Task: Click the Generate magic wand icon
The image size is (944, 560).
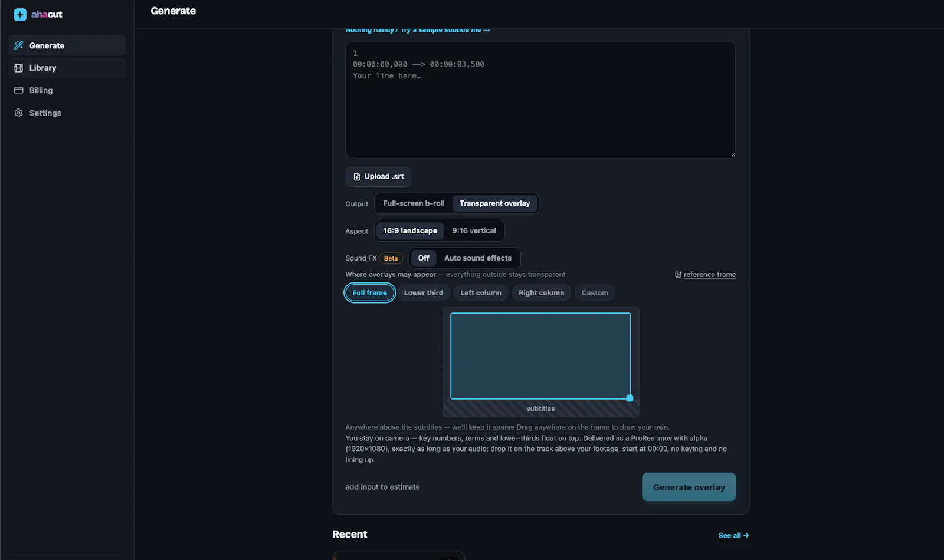Action: tap(19, 45)
